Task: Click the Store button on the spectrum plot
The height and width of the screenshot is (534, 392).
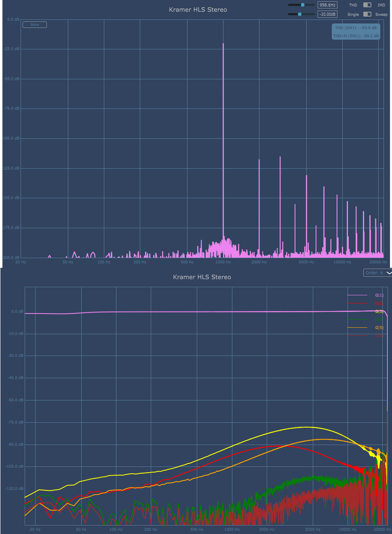Action: (35, 25)
